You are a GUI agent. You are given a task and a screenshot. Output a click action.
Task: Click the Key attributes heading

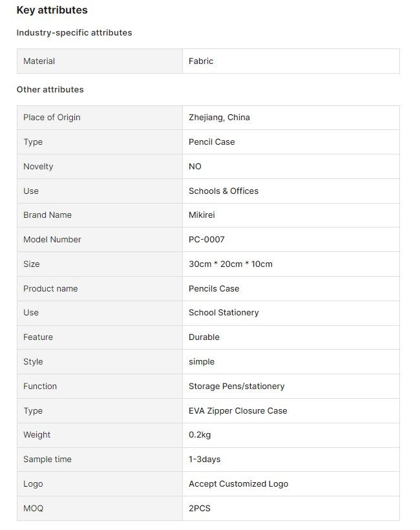pyautogui.click(x=52, y=10)
